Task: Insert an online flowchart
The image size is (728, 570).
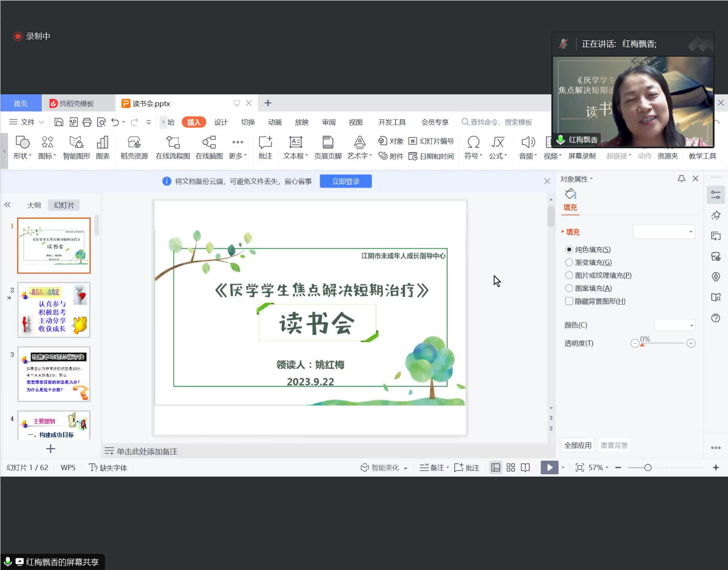Action: pyautogui.click(x=173, y=143)
